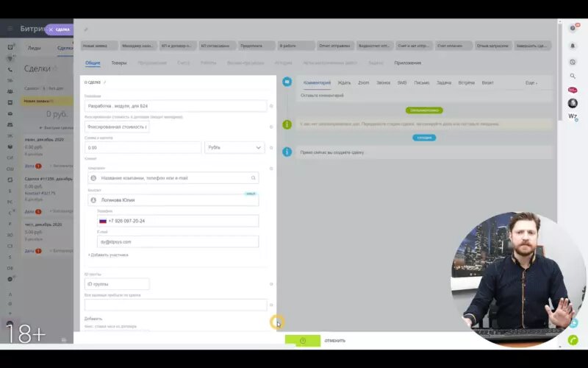Open the clock icon in right sidebar

pos(573,62)
